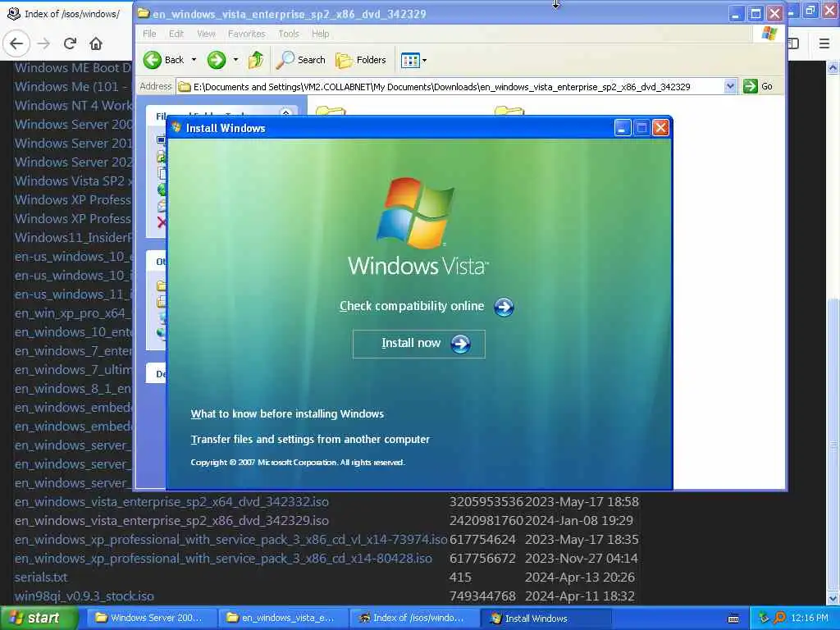The width and height of the screenshot is (840, 630).
Task: Click the Go button beside Address bar
Action: click(757, 86)
